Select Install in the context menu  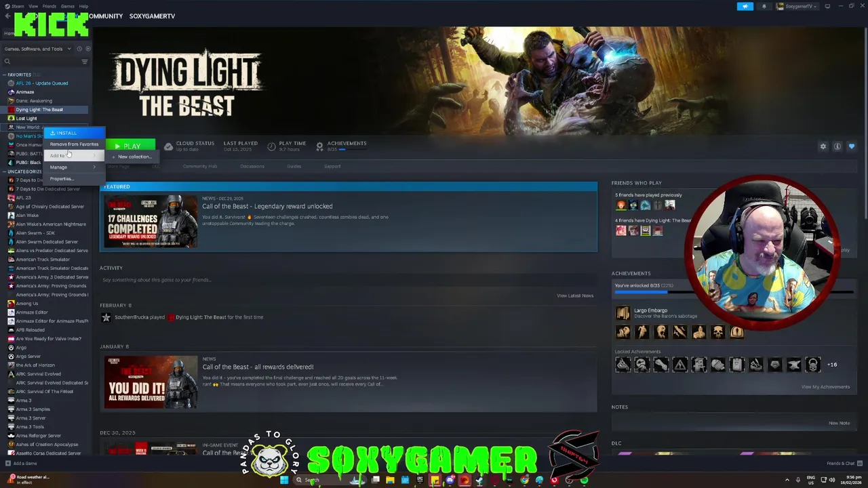(x=75, y=133)
